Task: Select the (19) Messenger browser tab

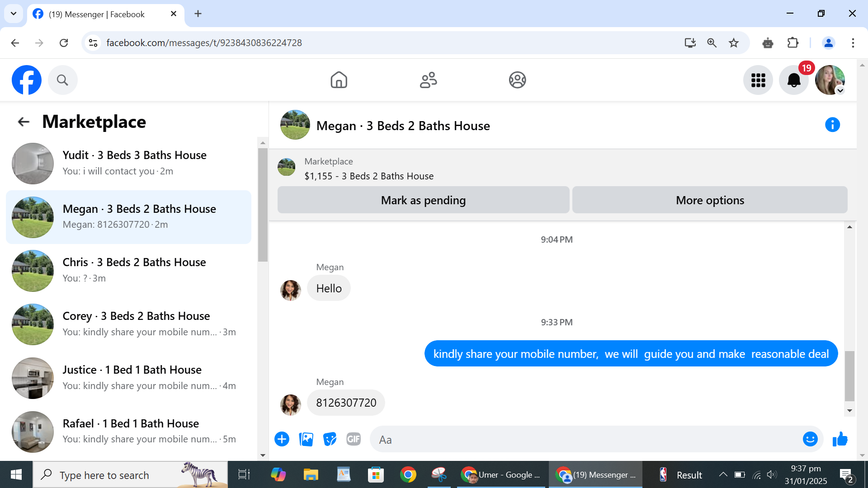Action: pyautogui.click(x=105, y=14)
